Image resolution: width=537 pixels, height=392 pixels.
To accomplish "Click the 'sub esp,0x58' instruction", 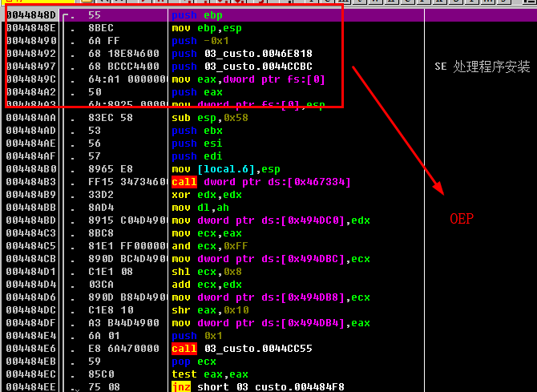I will pos(210,118).
